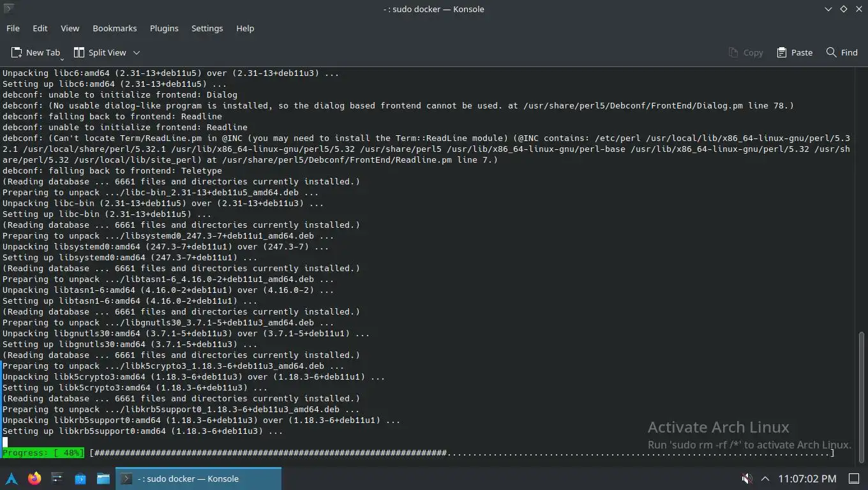The height and width of the screenshot is (490, 868).
Task: Open the Bookmarks menu
Action: 114,28
